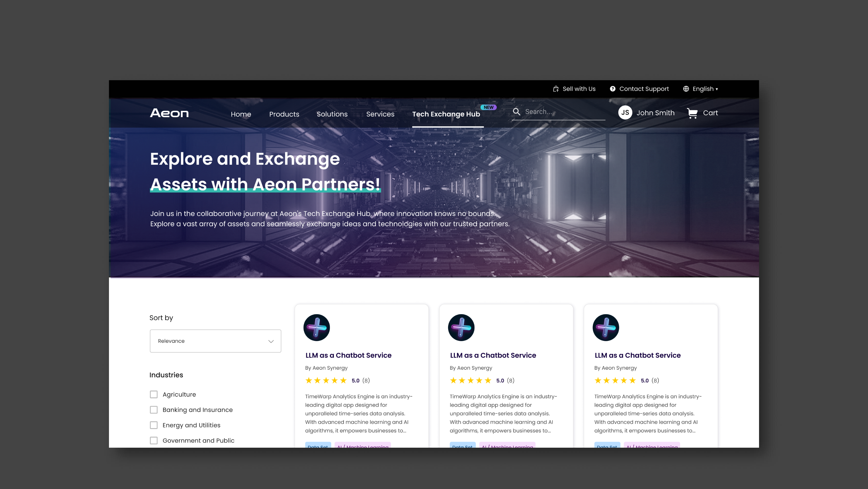Click By Aeon Synergy on first card
This screenshot has height=489, width=868.
tap(326, 367)
